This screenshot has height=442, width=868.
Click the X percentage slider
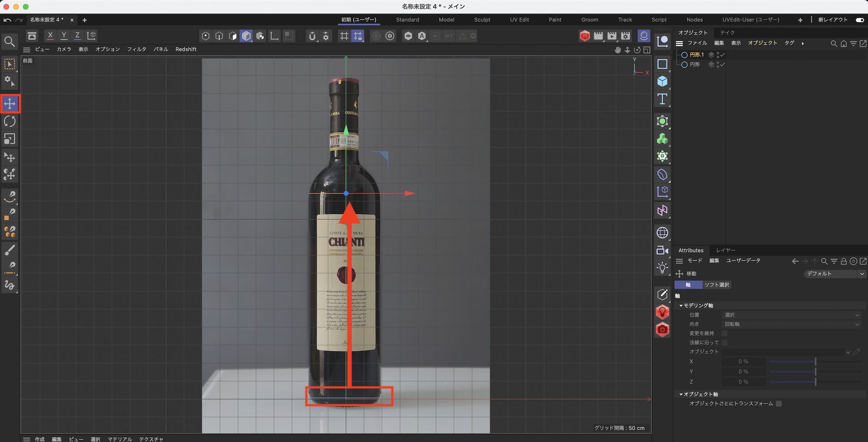click(x=815, y=361)
